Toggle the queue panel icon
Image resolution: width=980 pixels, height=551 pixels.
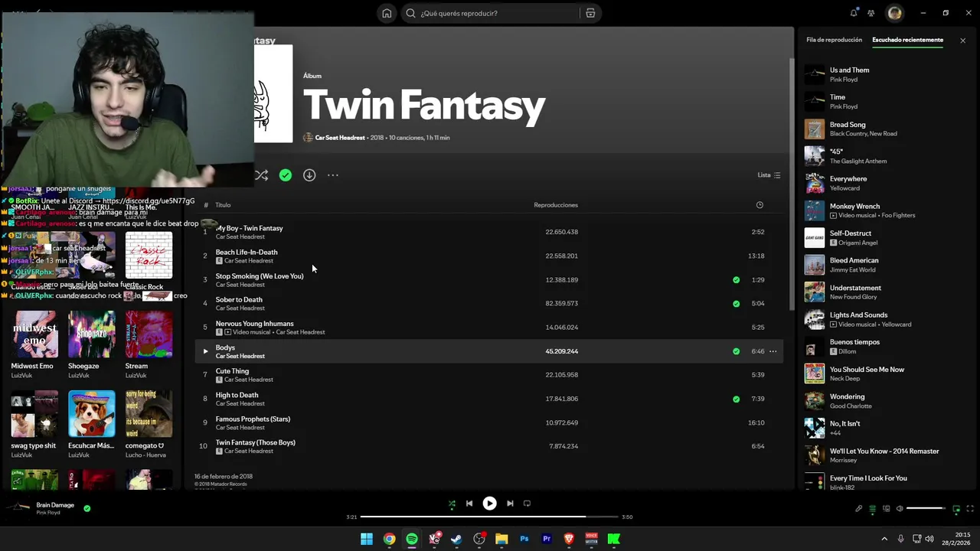(x=872, y=509)
